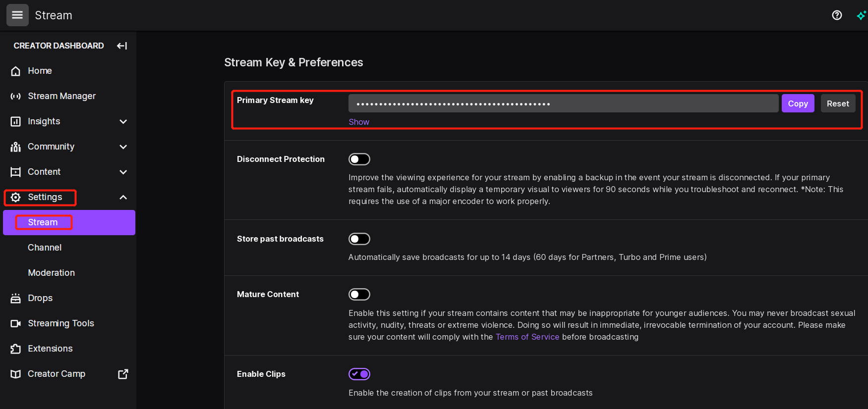868x409 pixels.
Task: Copy the primary stream key
Action: click(798, 103)
